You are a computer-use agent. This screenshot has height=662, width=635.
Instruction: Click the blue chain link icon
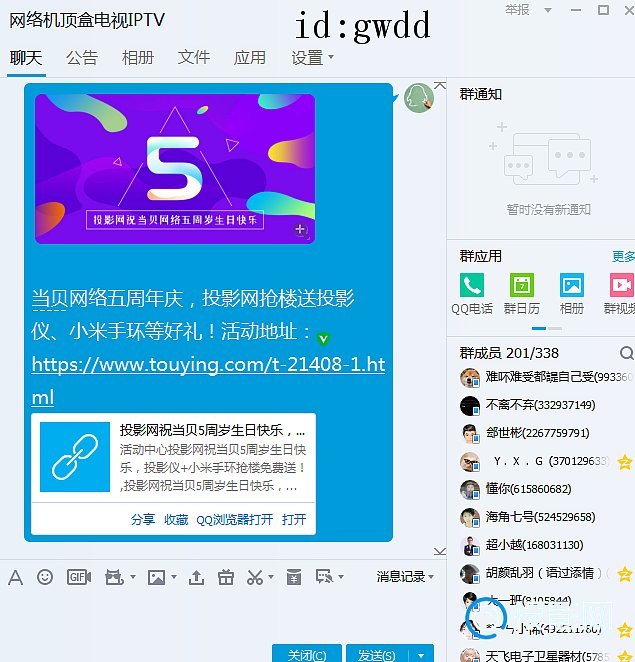pos(75,457)
